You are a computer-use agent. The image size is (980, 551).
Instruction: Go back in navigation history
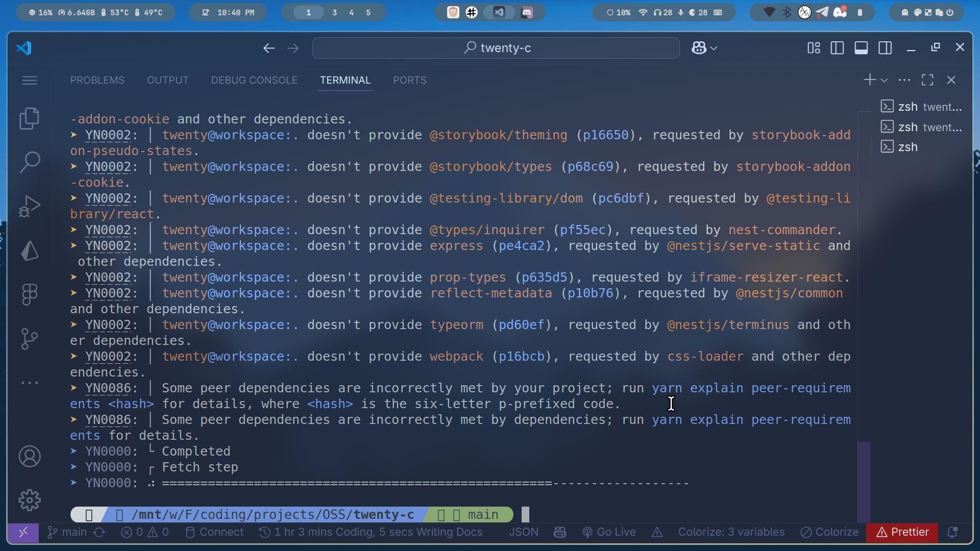pos(269,48)
